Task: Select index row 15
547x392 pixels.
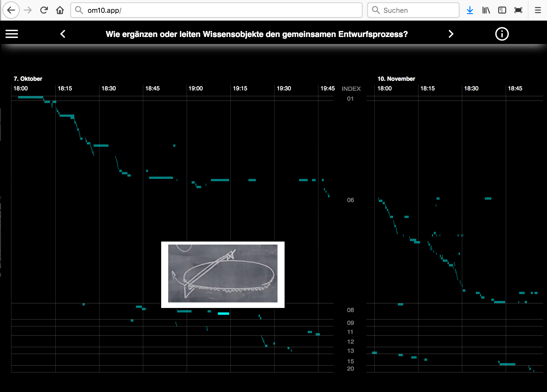Action: click(x=350, y=361)
